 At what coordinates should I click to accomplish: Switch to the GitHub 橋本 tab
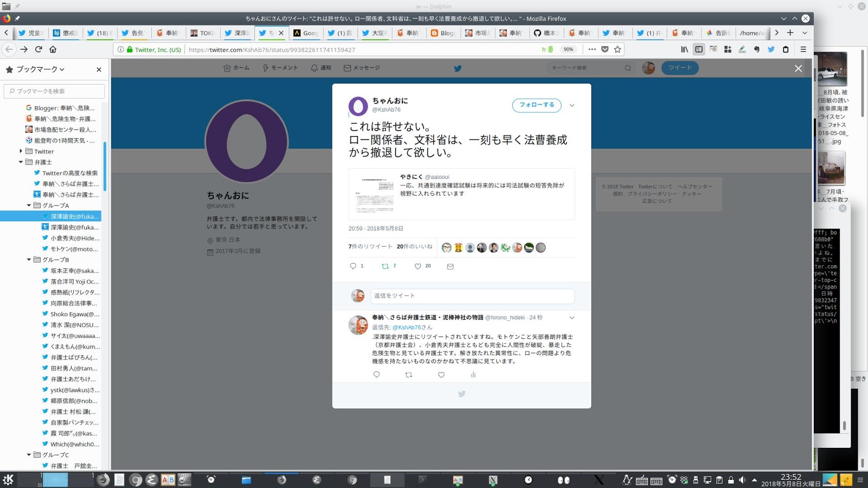(546, 33)
